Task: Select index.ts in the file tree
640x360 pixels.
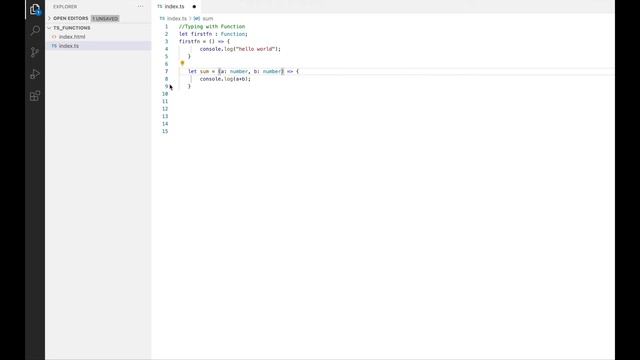Action: (69, 46)
